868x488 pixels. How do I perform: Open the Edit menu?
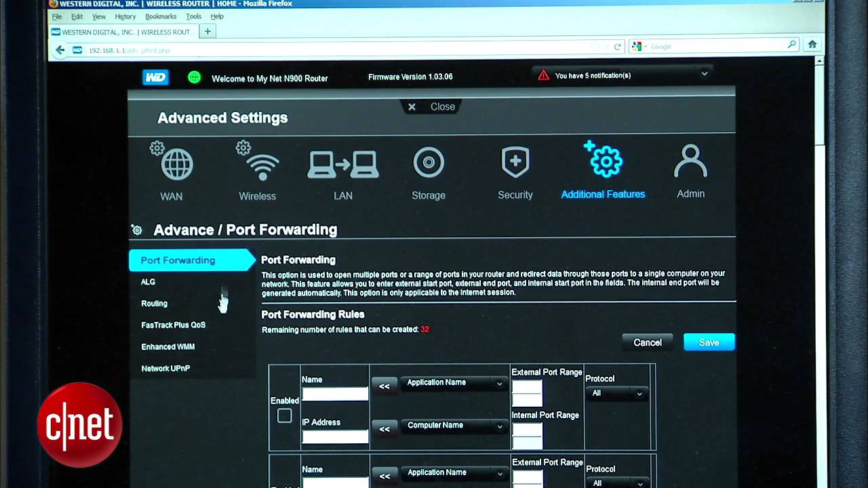(77, 16)
